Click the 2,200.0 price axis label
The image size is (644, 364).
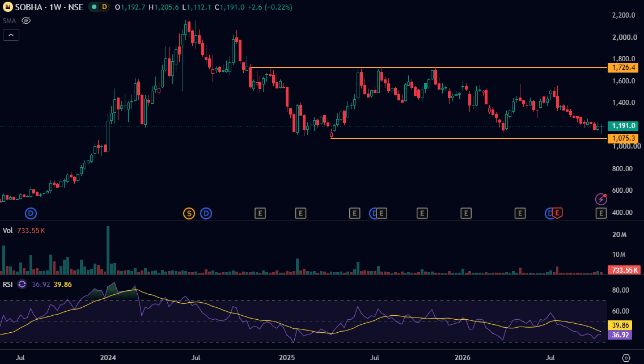[x=624, y=15]
